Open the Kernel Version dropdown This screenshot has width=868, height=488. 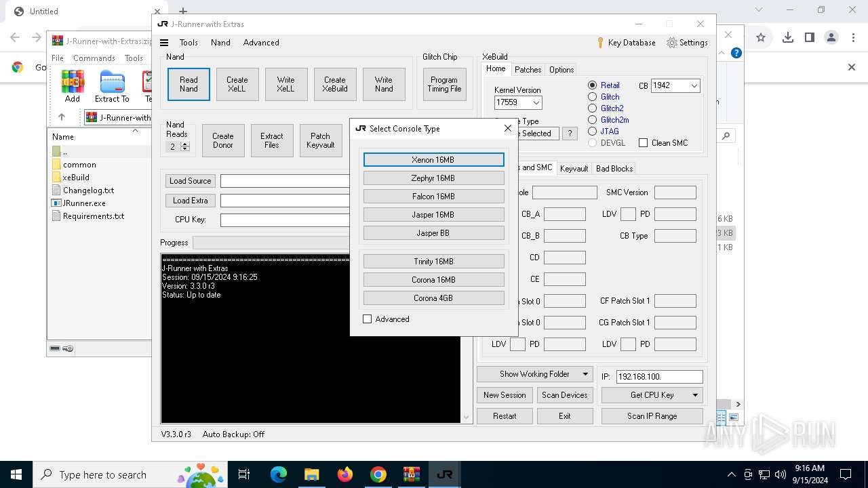[536, 102]
